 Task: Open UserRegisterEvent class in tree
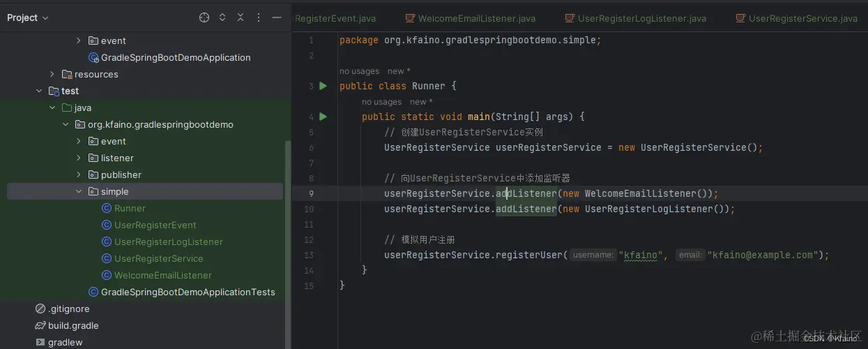coord(155,225)
